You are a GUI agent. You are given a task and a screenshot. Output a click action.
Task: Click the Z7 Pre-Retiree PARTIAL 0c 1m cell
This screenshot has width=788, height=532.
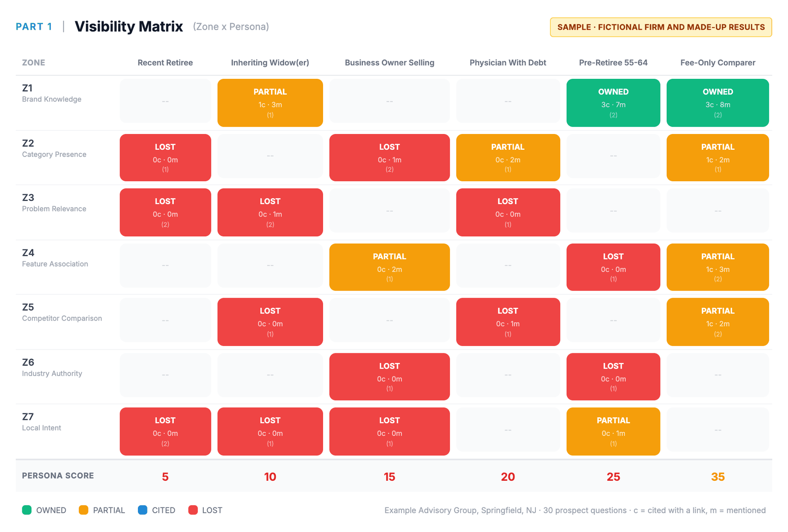tap(613, 431)
